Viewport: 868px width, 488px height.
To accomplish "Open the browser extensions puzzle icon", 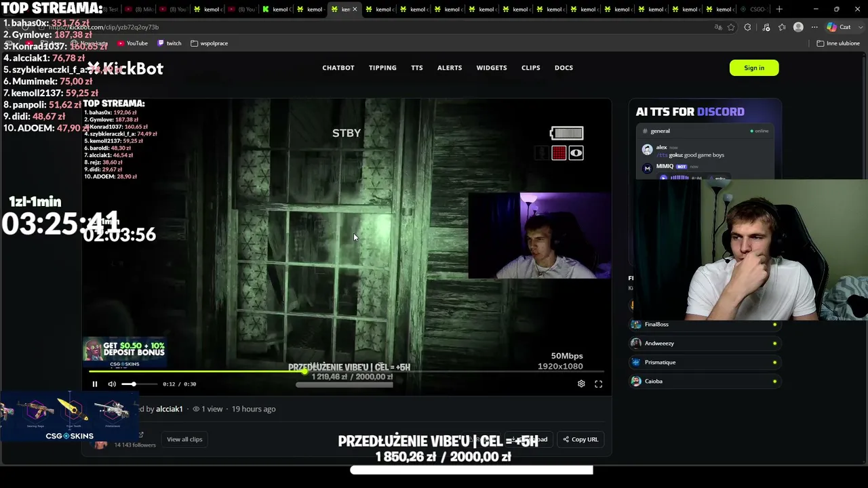I will click(747, 27).
